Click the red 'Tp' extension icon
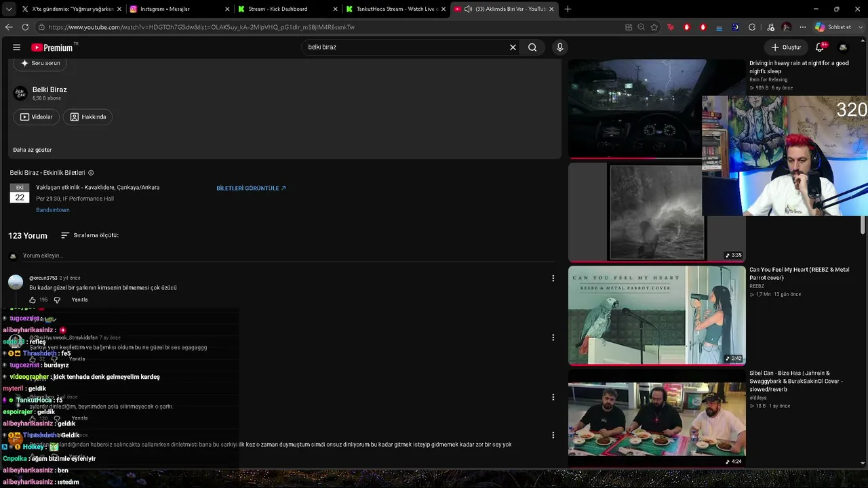 pos(671,27)
